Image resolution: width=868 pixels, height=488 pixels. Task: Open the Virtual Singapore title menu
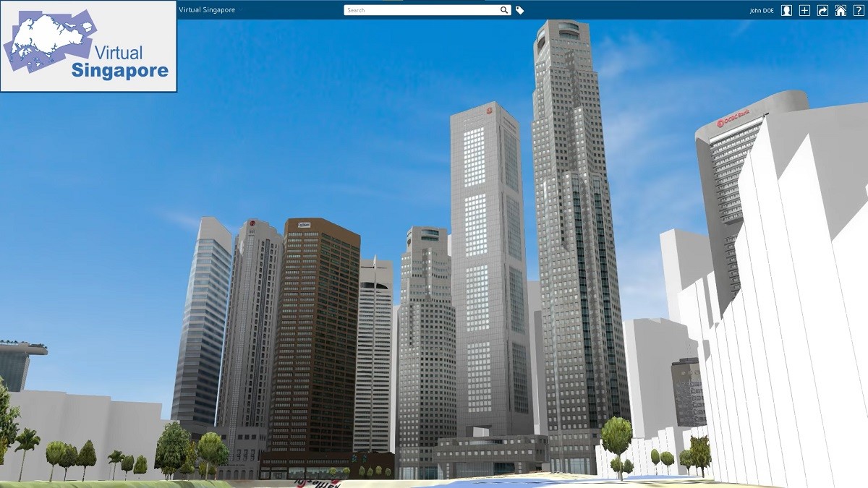[206, 9]
